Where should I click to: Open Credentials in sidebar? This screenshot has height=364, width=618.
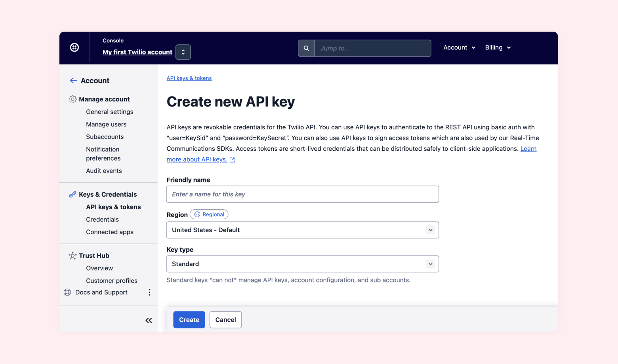[x=102, y=220]
